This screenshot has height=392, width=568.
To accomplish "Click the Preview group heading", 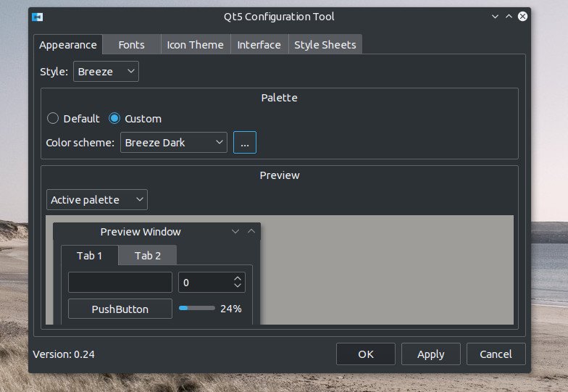I will coord(280,175).
